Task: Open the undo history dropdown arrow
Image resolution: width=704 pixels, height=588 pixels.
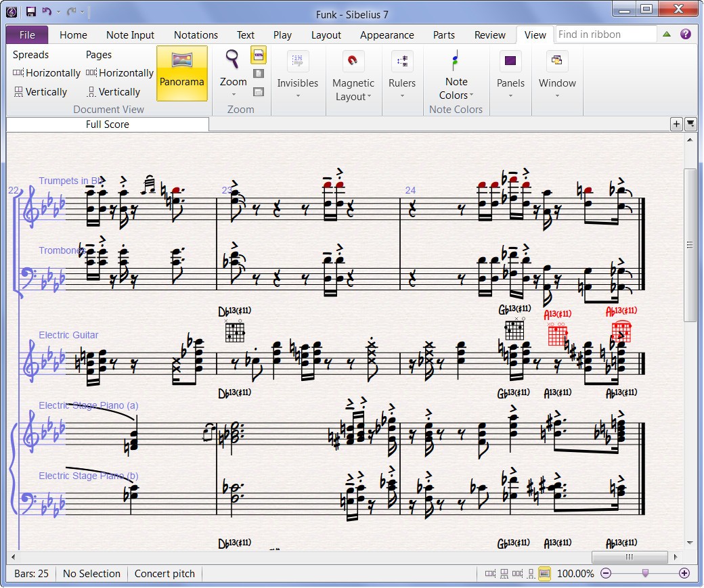Action: 58,12
